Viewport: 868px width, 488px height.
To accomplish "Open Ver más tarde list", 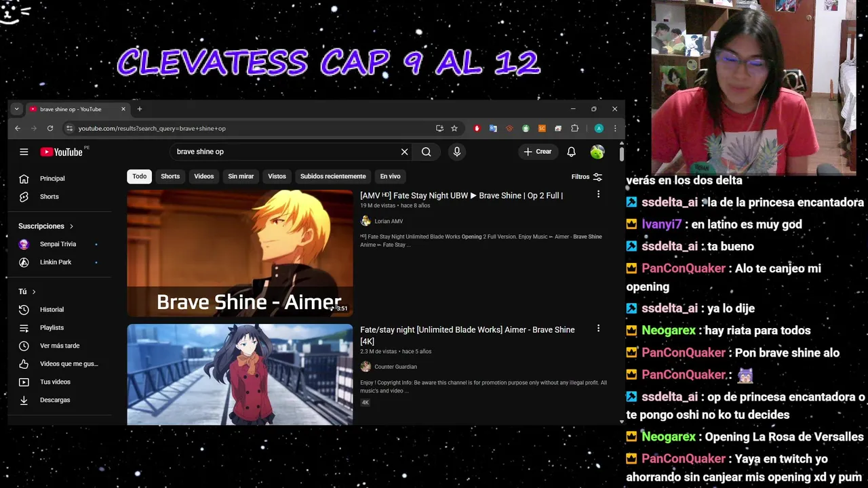I will tap(60, 346).
